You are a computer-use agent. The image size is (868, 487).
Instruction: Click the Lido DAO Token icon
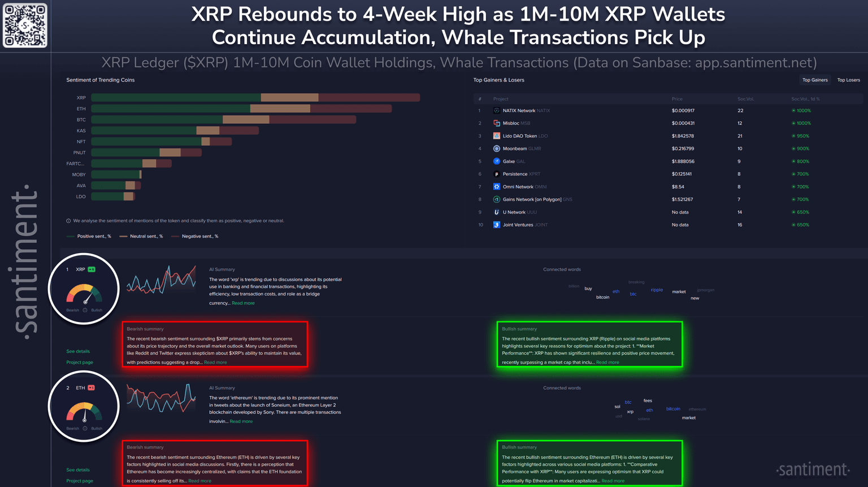(x=496, y=136)
